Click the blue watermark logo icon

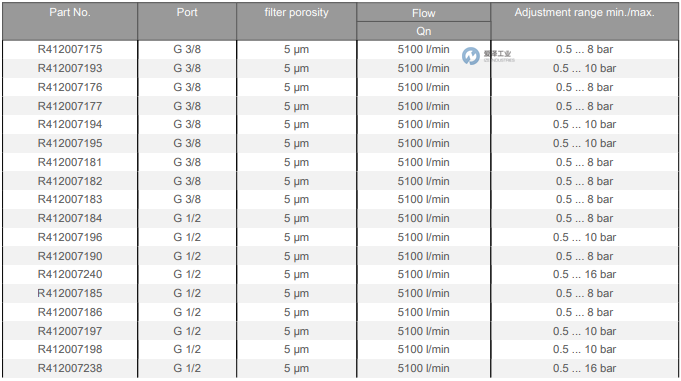[x=471, y=56]
